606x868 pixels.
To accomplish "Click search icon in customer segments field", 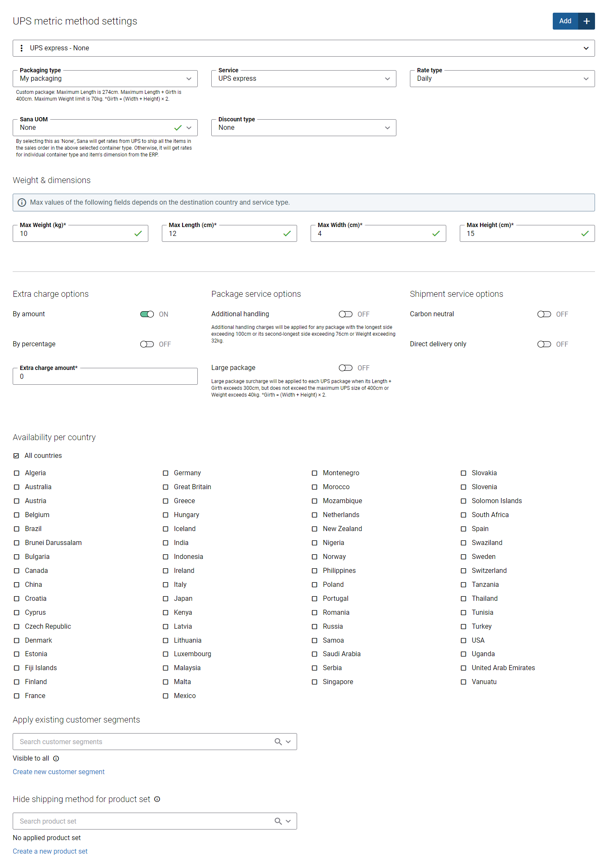I will coord(278,742).
